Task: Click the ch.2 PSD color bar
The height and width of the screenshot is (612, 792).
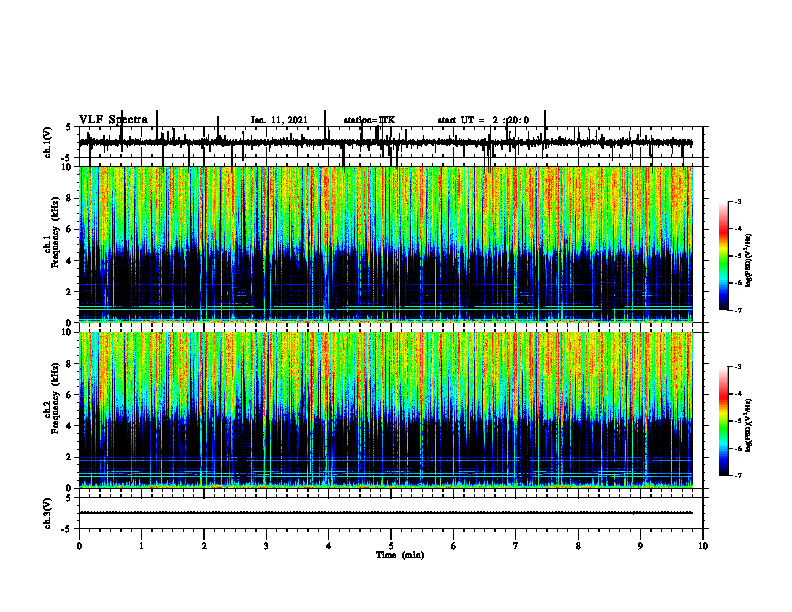Action: 724,421
